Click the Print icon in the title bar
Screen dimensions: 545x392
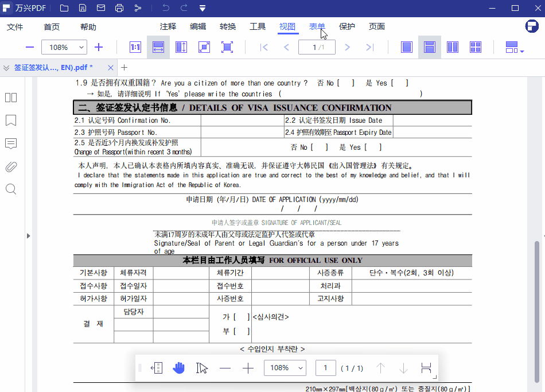[x=119, y=8]
